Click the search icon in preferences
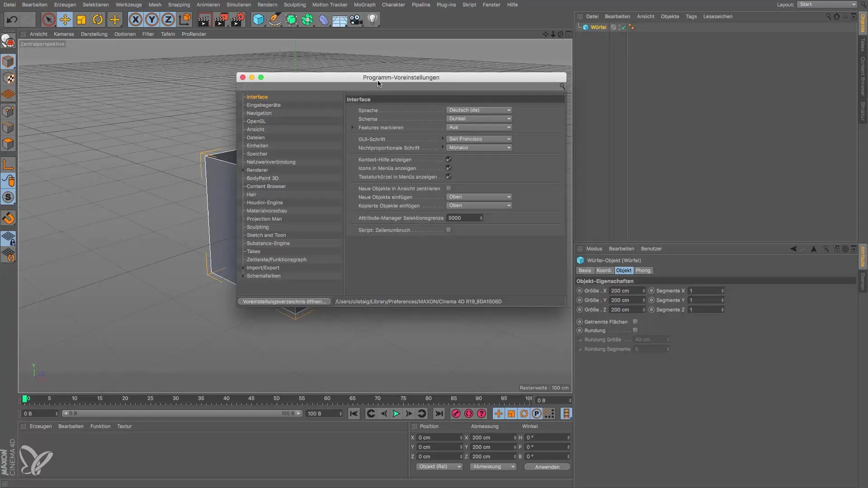Viewport: 868px width, 488px height. [x=562, y=86]
